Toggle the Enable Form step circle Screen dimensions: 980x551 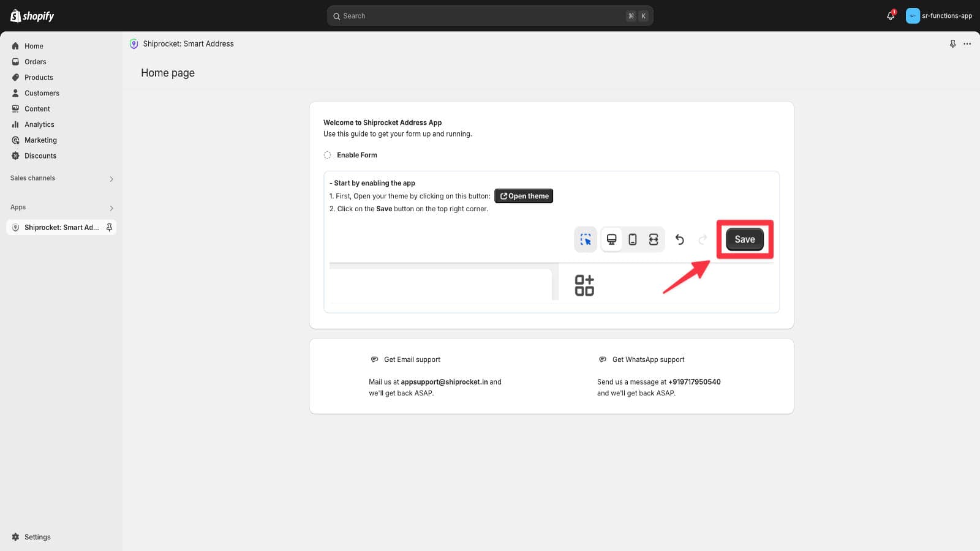pyautogui.click(x=327, y=155)
